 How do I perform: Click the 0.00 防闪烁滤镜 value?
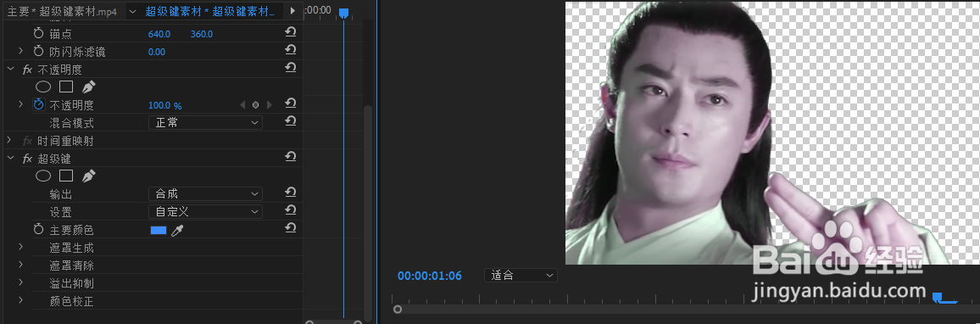pos(157,52)
